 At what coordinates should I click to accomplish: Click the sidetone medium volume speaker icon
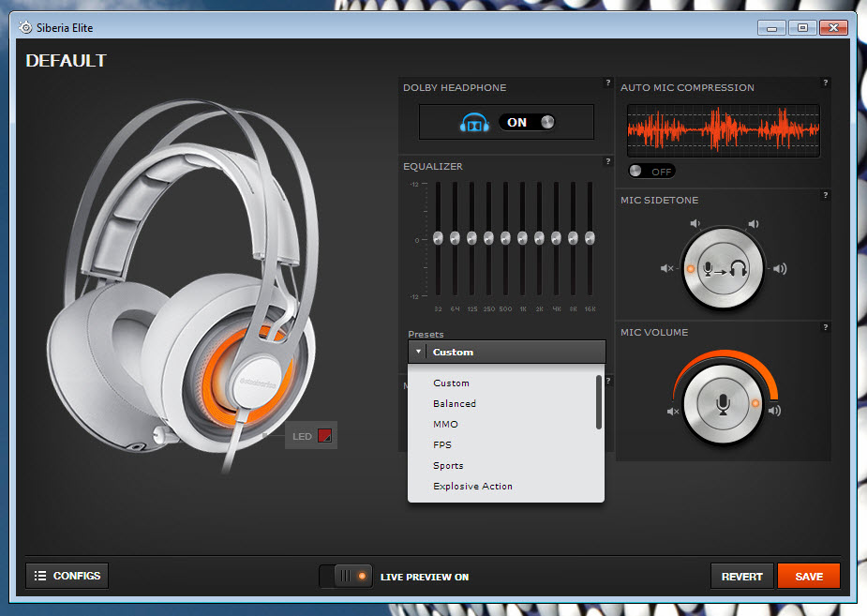point(753,224)
